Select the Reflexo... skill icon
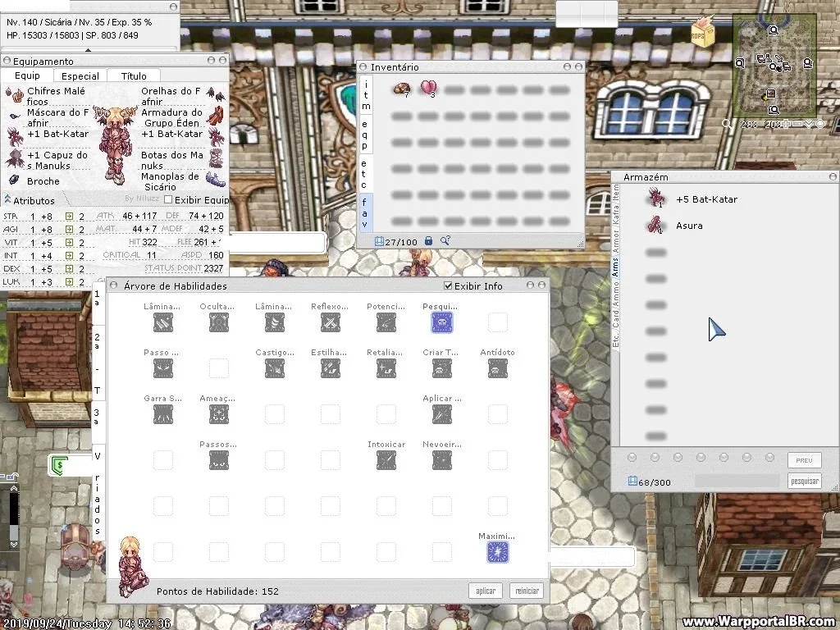The image size is (840, 630). [331, 323]
